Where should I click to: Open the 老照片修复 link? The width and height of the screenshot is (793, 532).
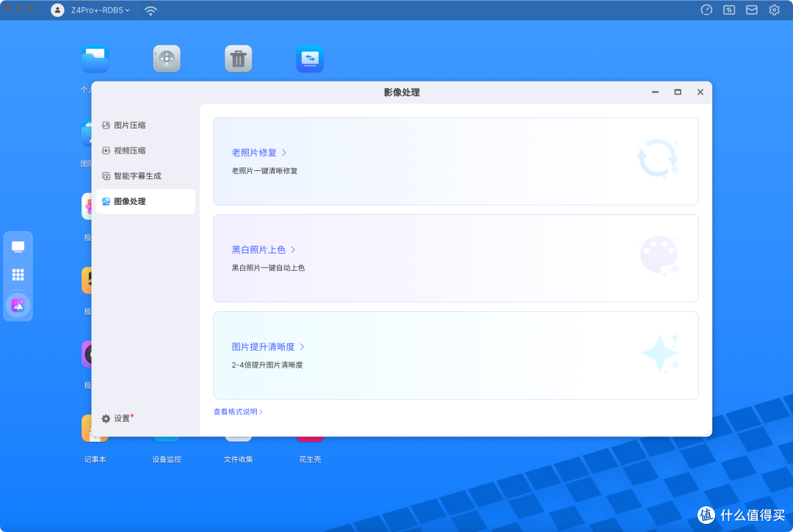[x=254, y=153]
